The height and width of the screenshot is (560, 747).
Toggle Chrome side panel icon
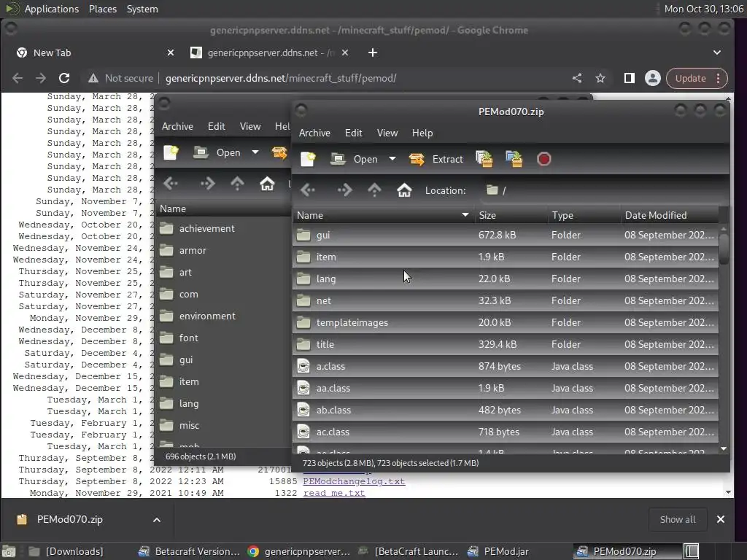[630, 78]
